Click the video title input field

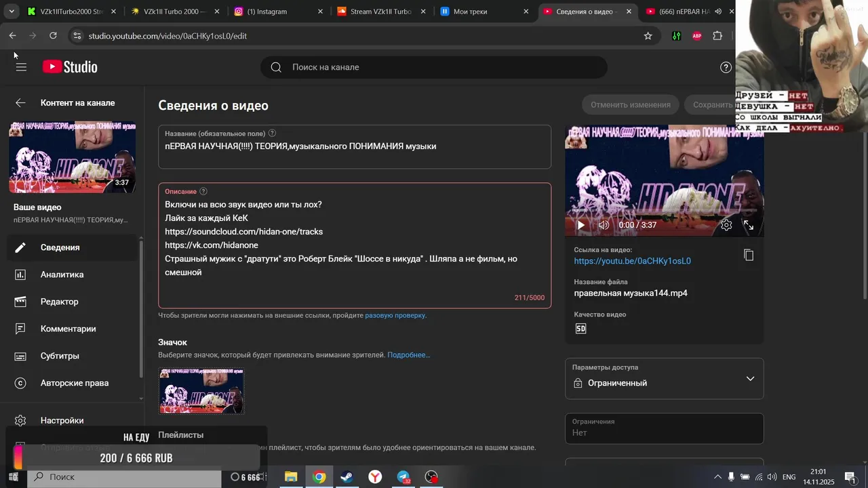[x=355, y=146]
